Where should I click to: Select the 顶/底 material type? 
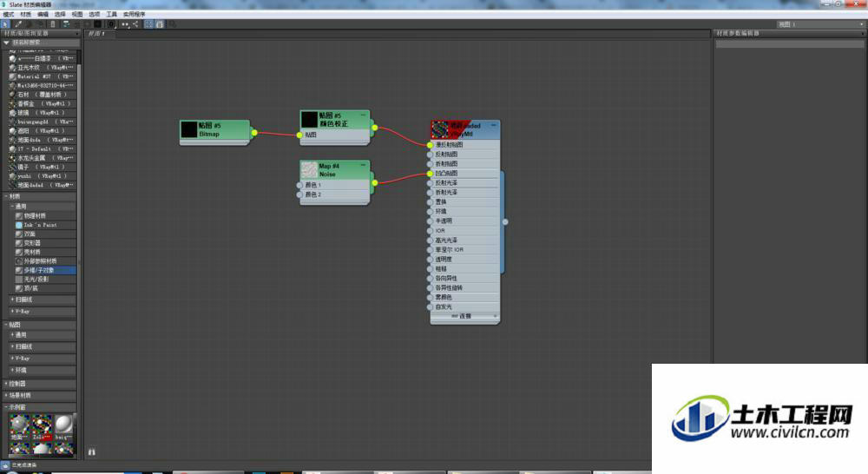pos(45,288)
